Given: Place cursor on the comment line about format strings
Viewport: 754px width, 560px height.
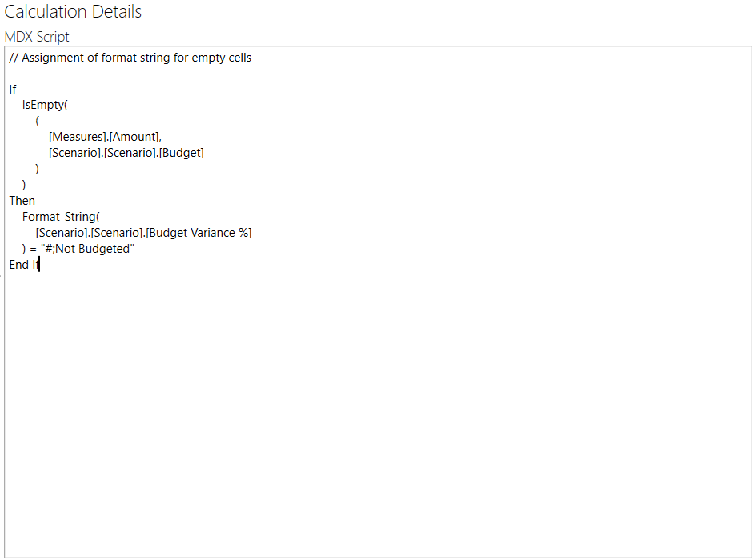Looking at the screenshot, I should click(x=130, y=57).
